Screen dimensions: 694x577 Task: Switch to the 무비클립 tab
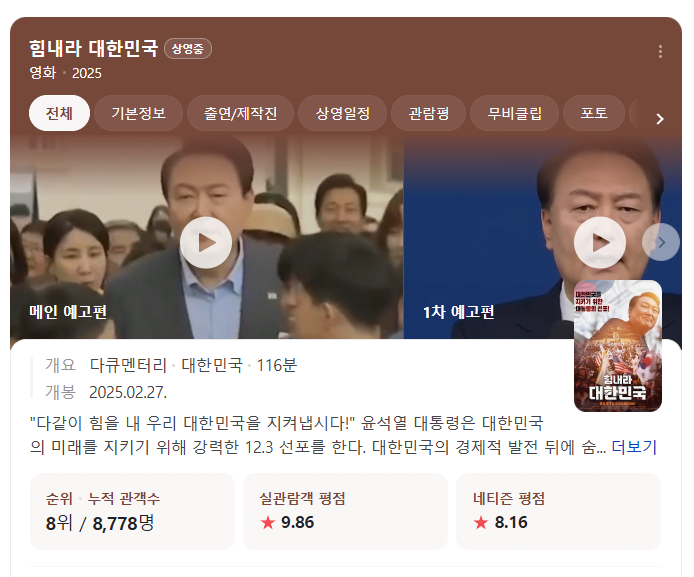[514, 113]
